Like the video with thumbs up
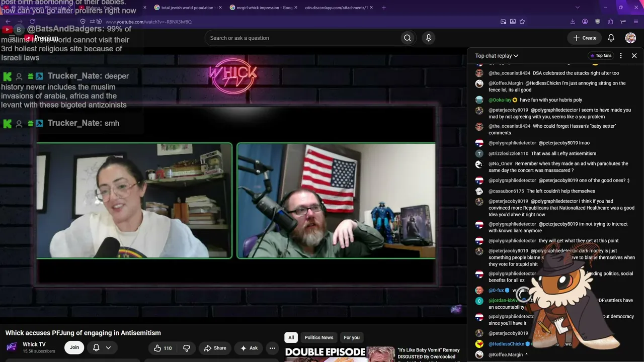644x362 pixels. [163, 348]
